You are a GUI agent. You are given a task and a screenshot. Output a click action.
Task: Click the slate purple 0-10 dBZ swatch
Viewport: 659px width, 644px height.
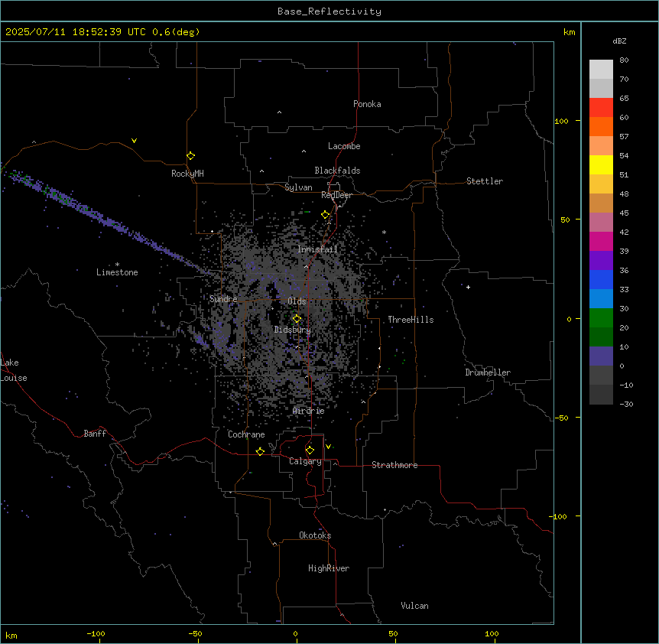pos(601,356)
